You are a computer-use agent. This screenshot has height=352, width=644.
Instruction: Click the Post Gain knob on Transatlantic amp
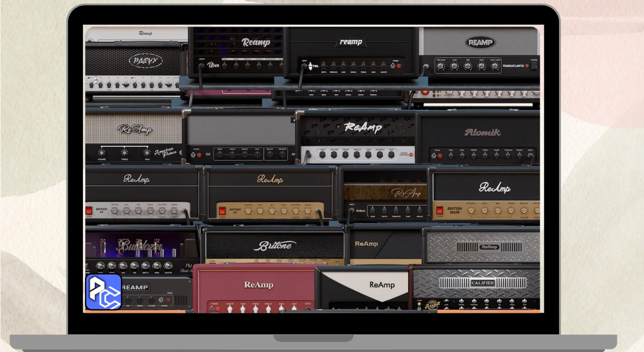pos(495,66)
